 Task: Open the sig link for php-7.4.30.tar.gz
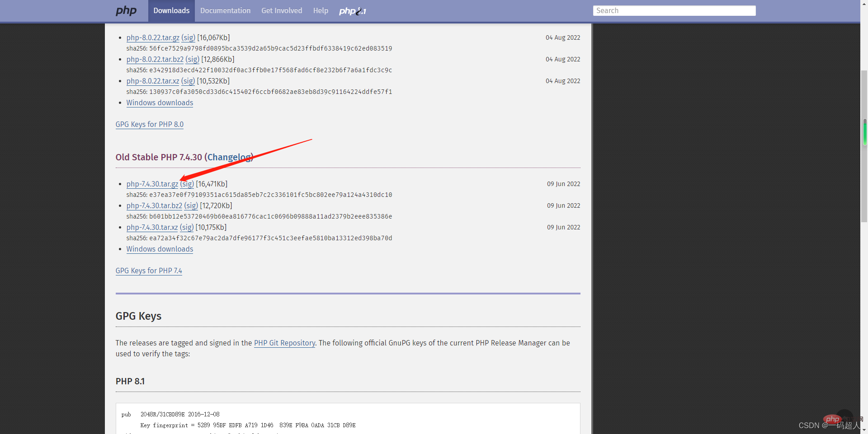click(187, 184)
